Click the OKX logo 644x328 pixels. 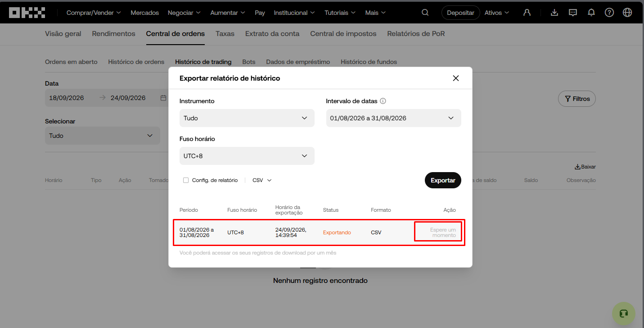pyautogui.click(x=27, y=13)
